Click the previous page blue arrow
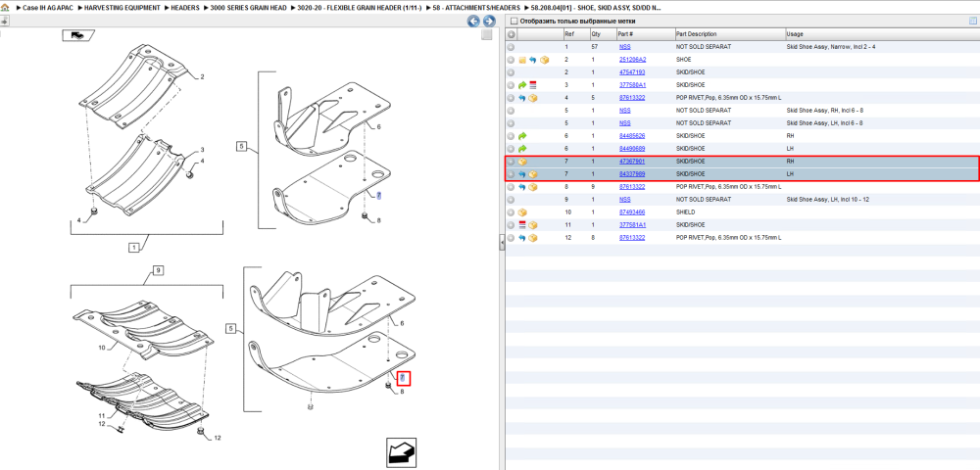The image size is (980, 470). 473,22
